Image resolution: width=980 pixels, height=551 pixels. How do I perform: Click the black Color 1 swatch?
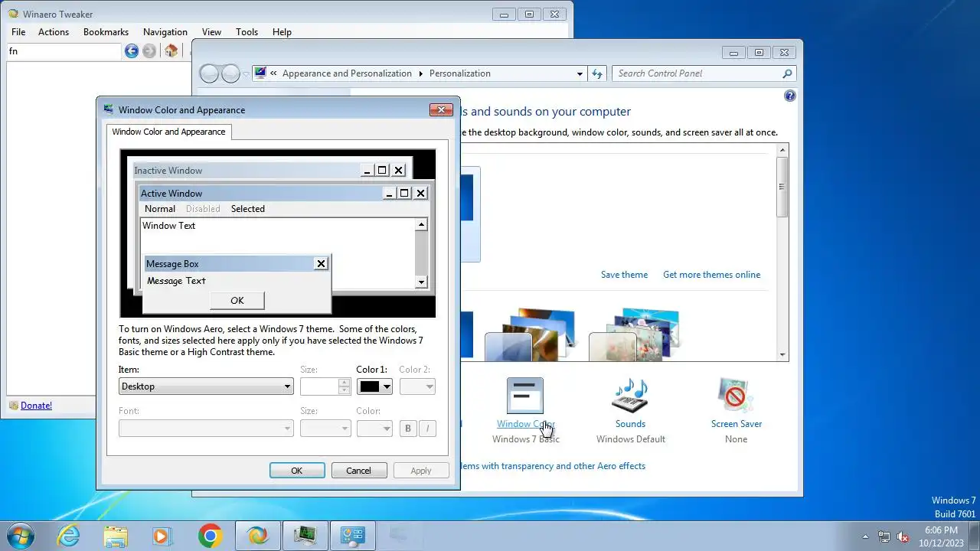pyautogui.click(x=370, y=386)
